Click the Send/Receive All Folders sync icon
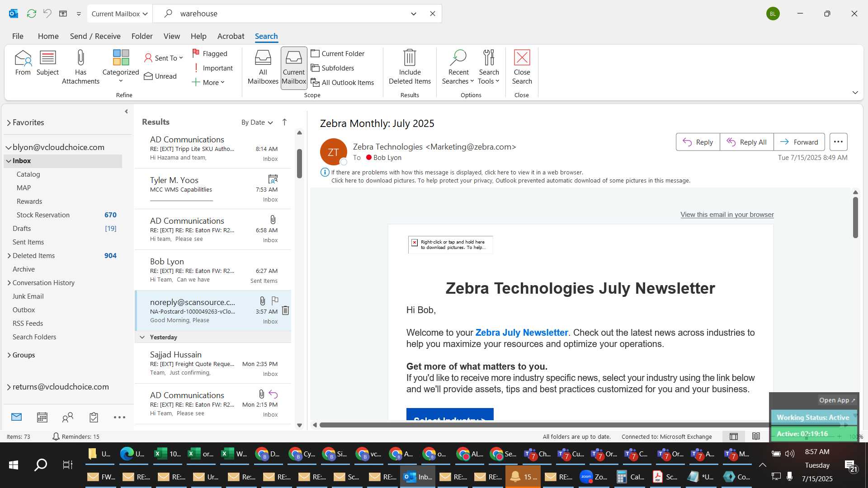 click(x=31, y=14)
